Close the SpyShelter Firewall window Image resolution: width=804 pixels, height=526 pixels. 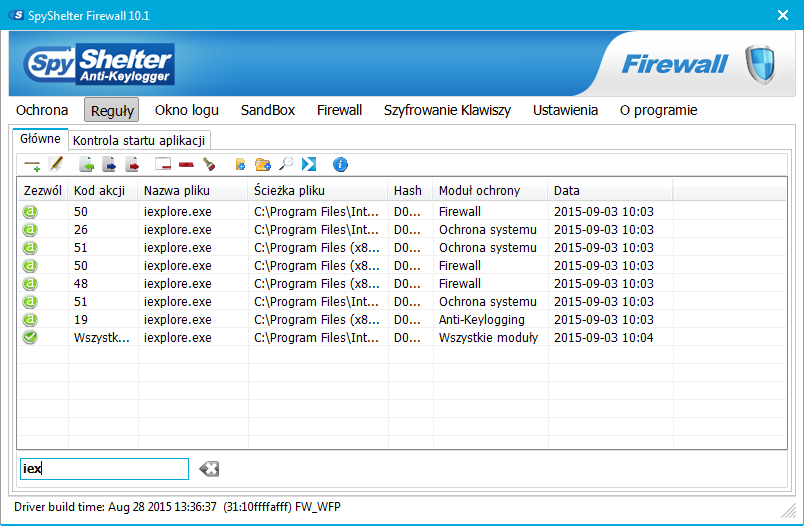(782, 15)
